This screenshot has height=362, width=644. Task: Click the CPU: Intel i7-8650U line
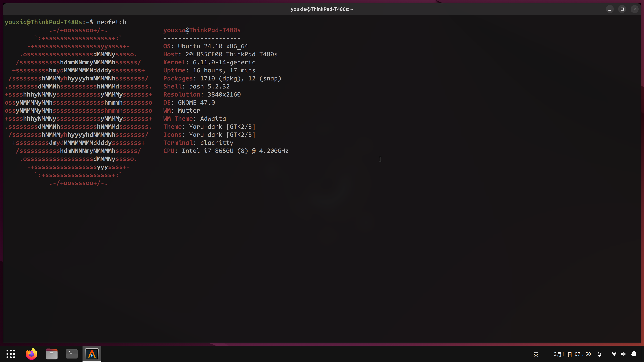226,151
